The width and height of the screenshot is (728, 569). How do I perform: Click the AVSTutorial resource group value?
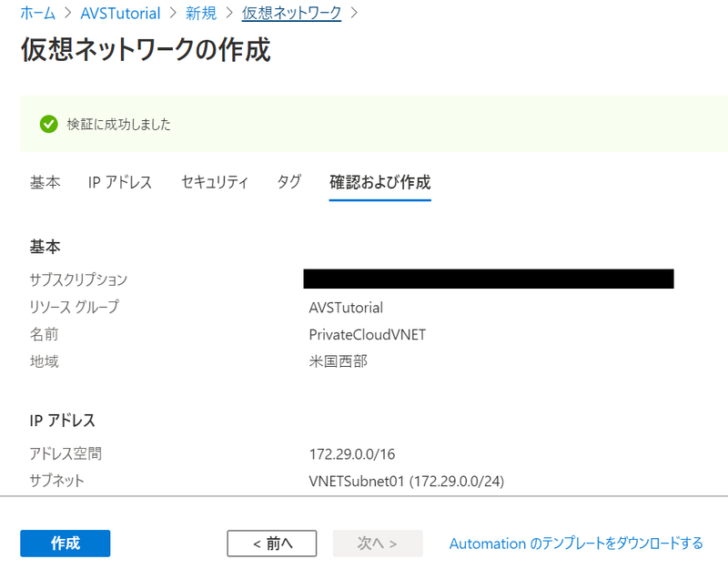coord(346,307)
